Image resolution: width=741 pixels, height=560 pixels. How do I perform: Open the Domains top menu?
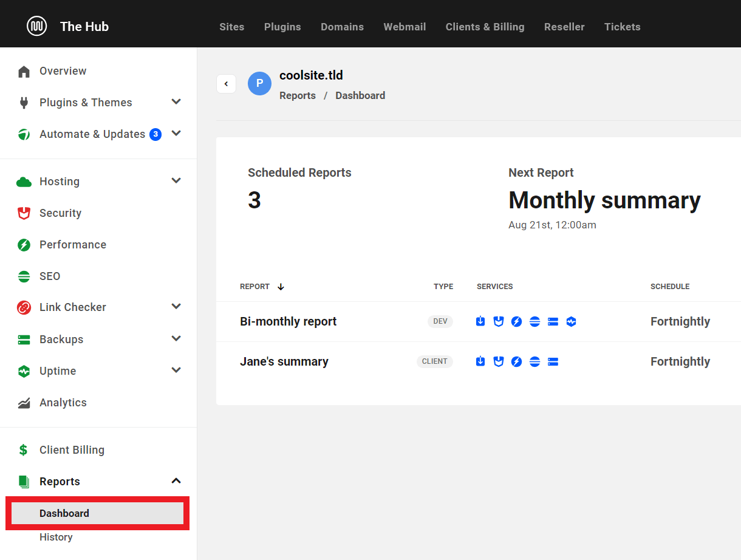click(x=342, y=27)
